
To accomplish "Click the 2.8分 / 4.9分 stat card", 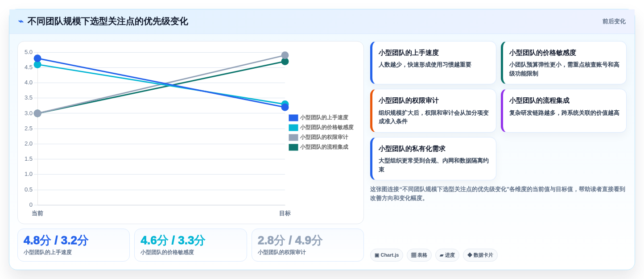I will 308,245.
